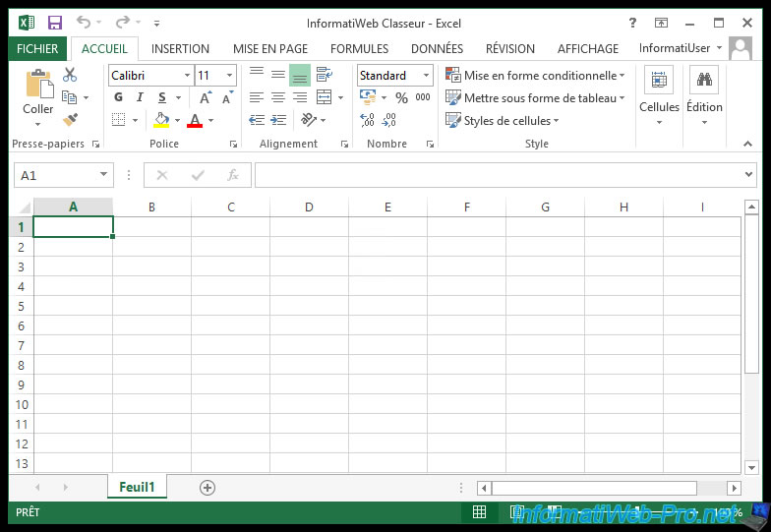Align cell content to the top
The height and width of the screenshot is (532, 771).
point(256,75)
